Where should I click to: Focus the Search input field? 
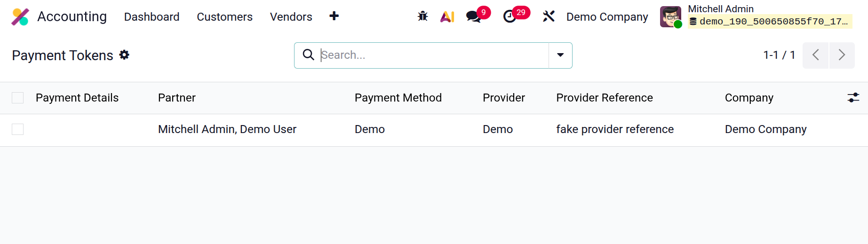[433, 55]
